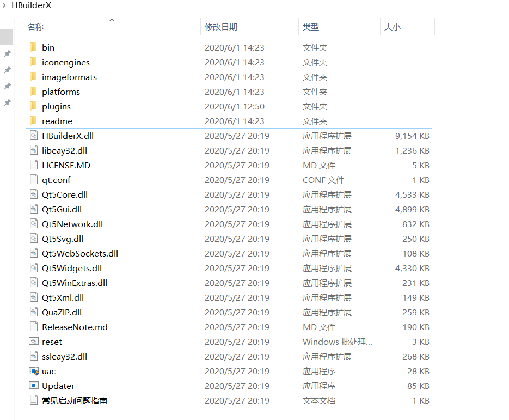The height and width of the screenshot is (420, 509).
Task: Select the 常见启动问题指南 file name
Action: [75, 400]
